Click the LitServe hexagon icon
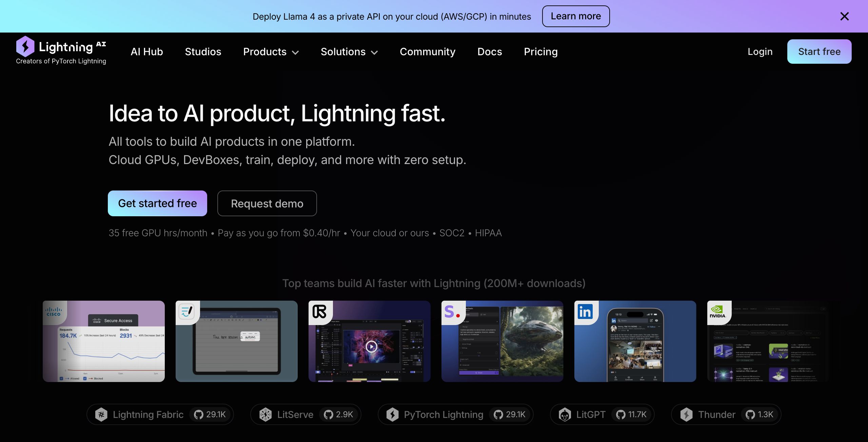868x442 pixels. click(x=265, y=415)
